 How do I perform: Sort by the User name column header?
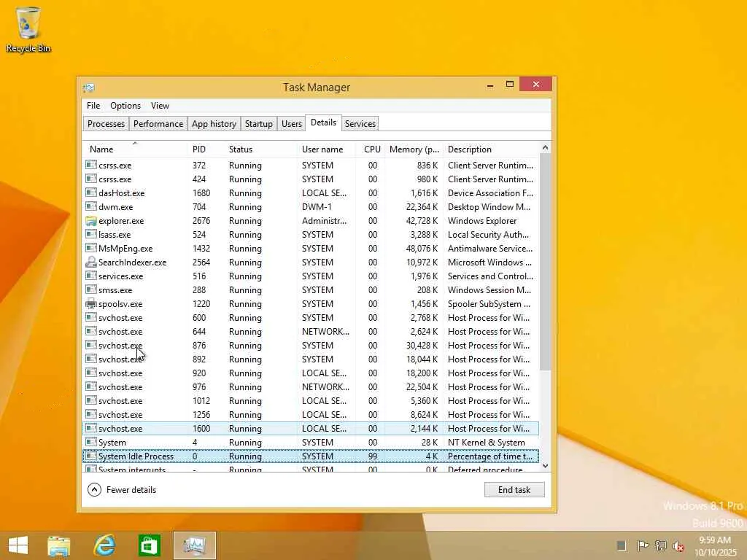326,149
